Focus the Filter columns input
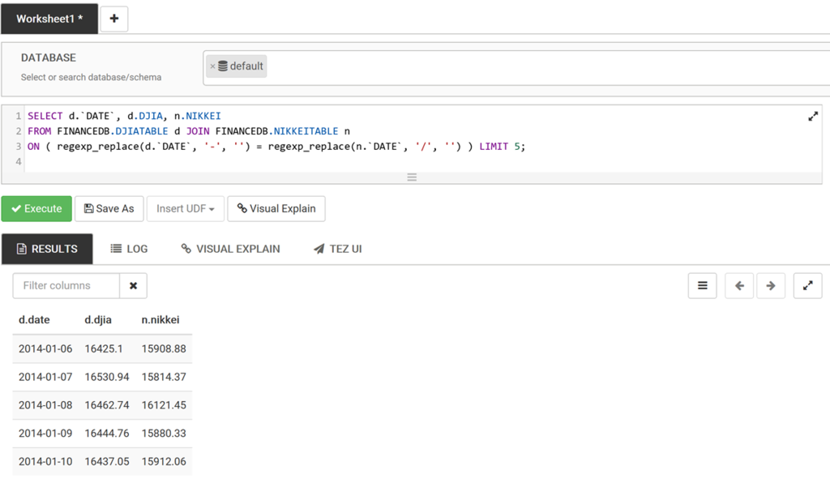 (x=66, y=286)
